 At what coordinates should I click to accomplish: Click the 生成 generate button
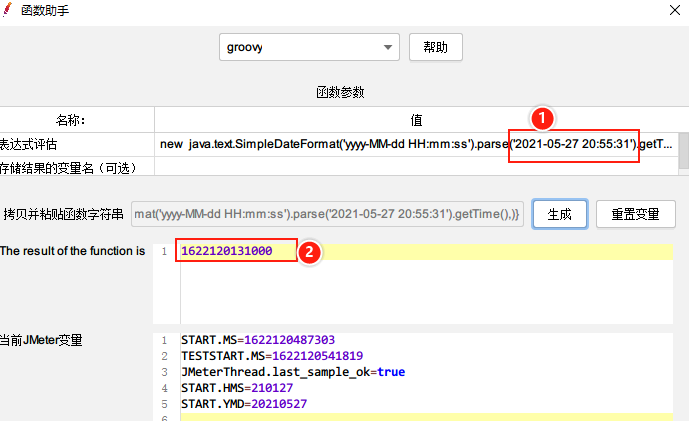point(560,214)
